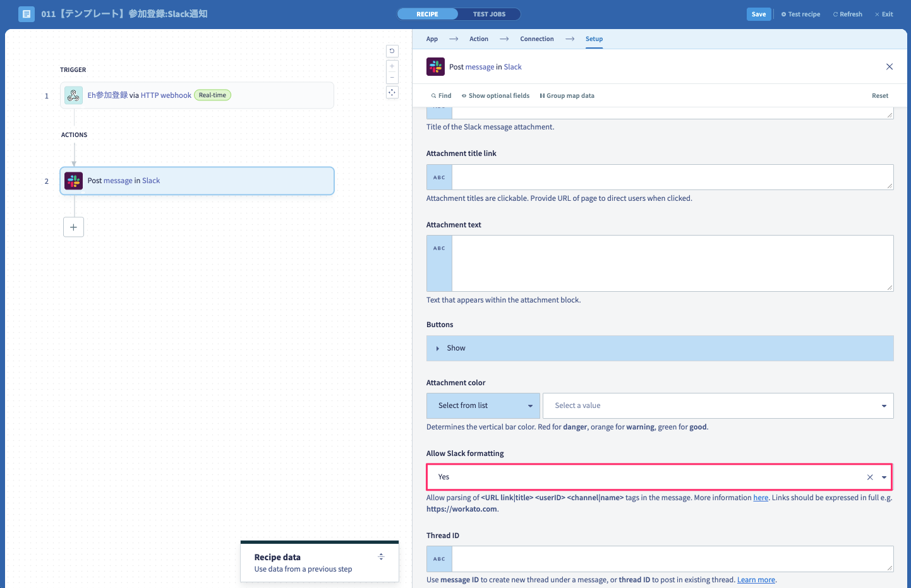Click the Save button

tap(759, 14)
